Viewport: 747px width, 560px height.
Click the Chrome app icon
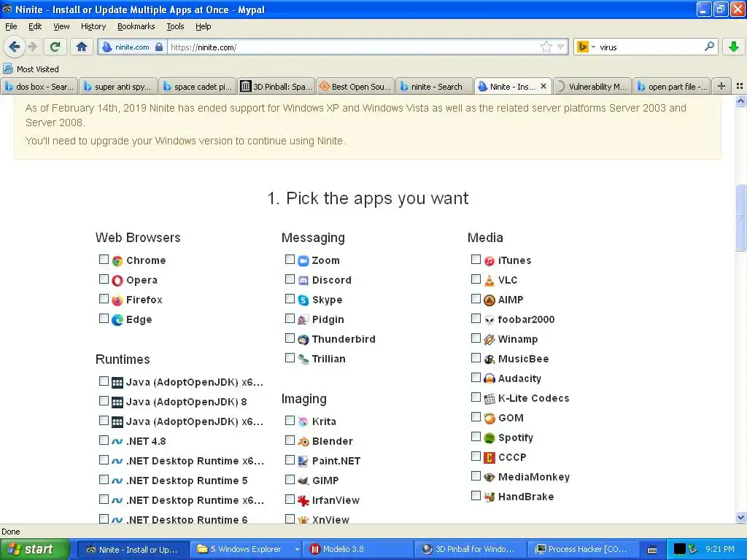117,261
